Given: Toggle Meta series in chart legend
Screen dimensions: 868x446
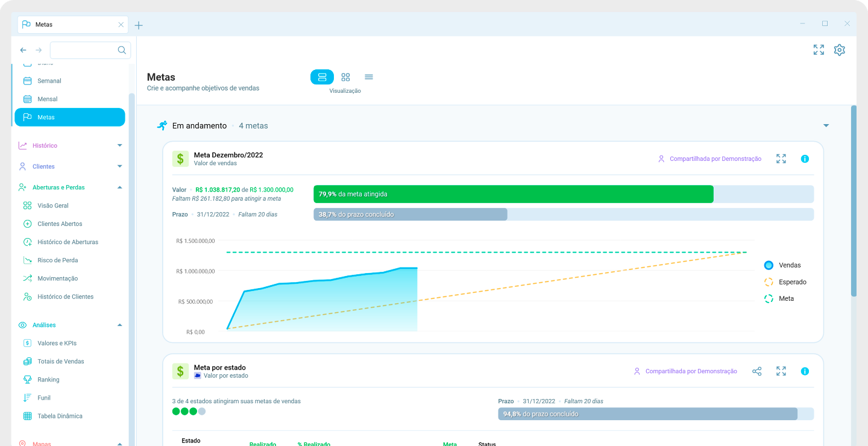Looking at the screenshot, I should (779, 299).
